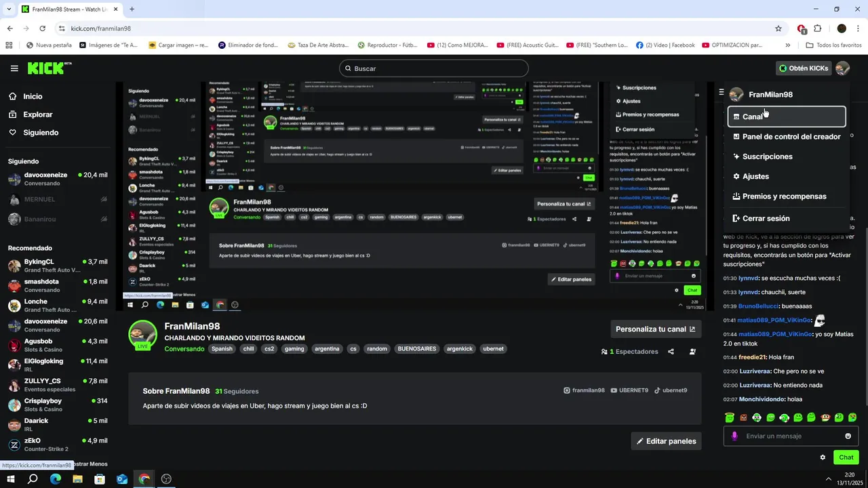868x488 pixels.
Task: Open OBS Studio from the taskbar
Action: (166, 479)
